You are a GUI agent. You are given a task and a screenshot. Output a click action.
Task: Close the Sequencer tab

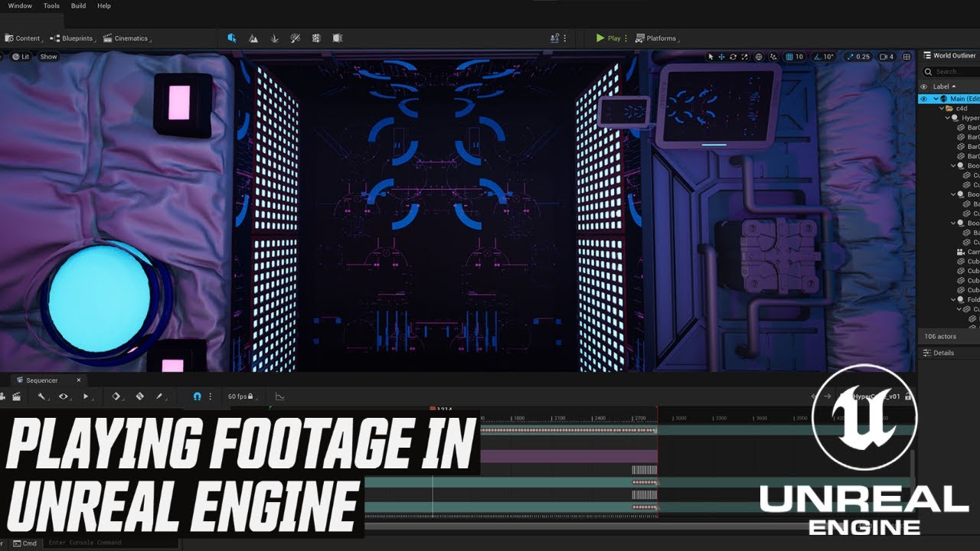click(x=78, y=380)
